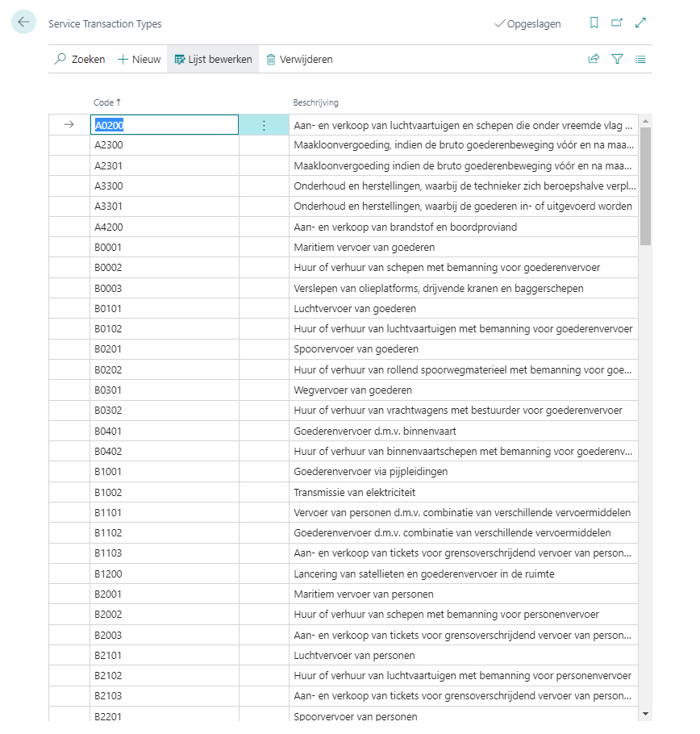Image resolution: width=700 pixels, height=734 pixels.
Task: Click the Beschrijving column header
Action: (316, 102)
